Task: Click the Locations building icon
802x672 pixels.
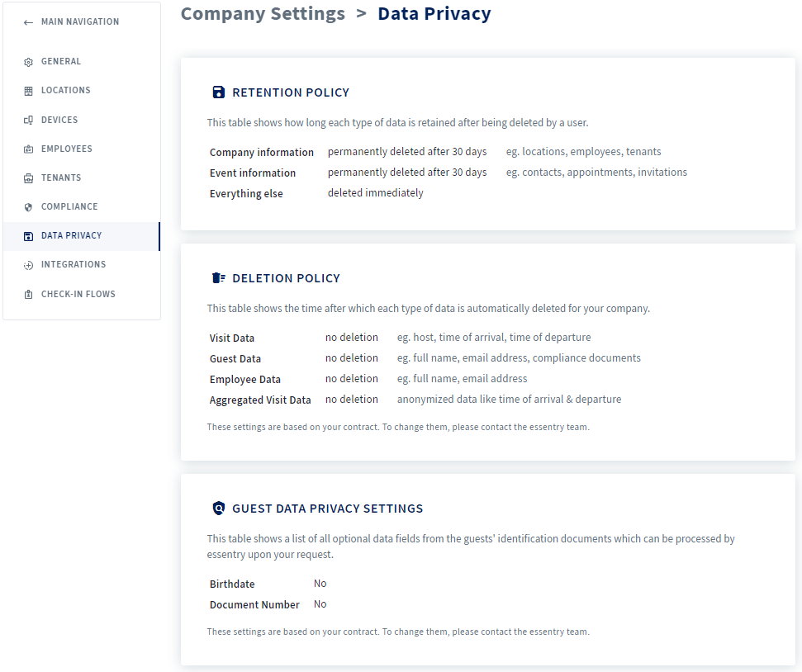Action: pyautogui.click(x=28, y=91)
